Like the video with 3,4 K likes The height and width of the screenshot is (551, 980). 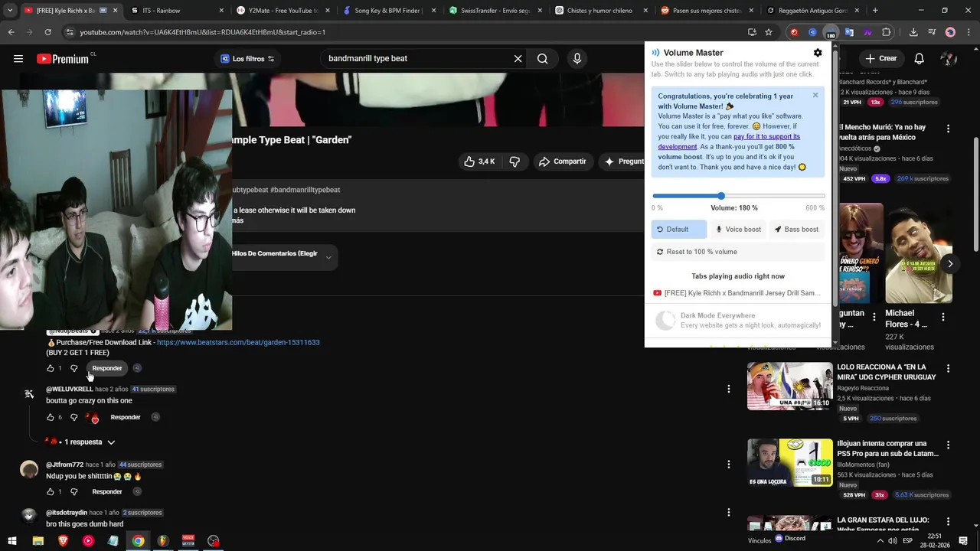[479, 161]
